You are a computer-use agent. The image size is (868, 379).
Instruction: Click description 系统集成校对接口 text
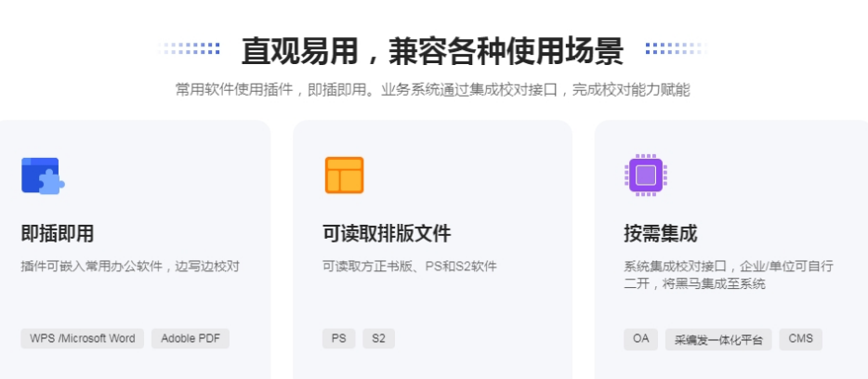point(729,275)
